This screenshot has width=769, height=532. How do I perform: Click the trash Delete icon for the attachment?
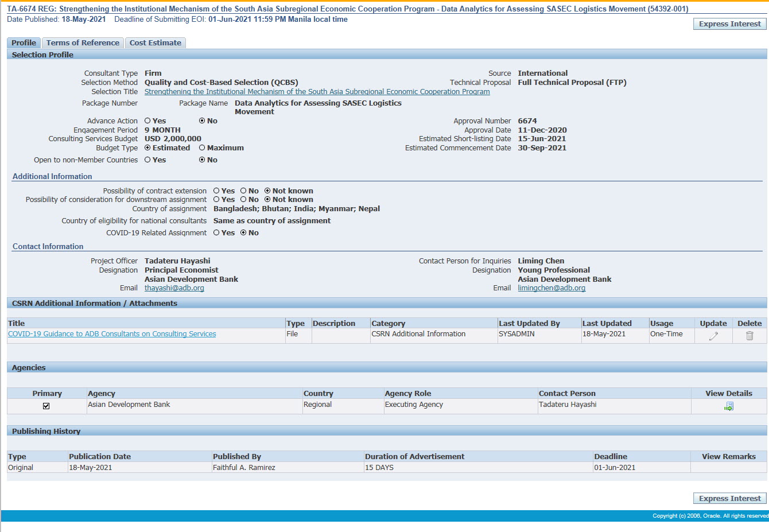click(x=749, y=336)
